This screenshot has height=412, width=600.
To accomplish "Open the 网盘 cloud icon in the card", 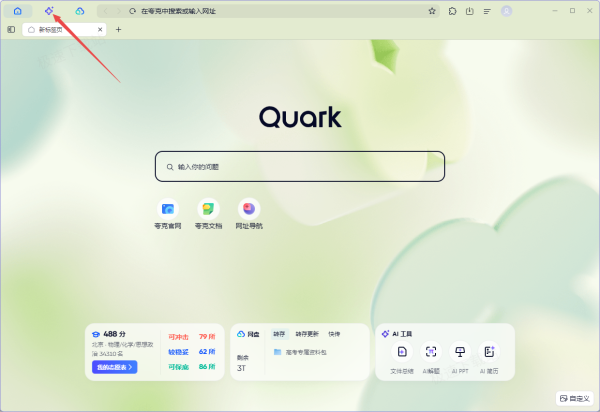I will click(x=241, y=334).
